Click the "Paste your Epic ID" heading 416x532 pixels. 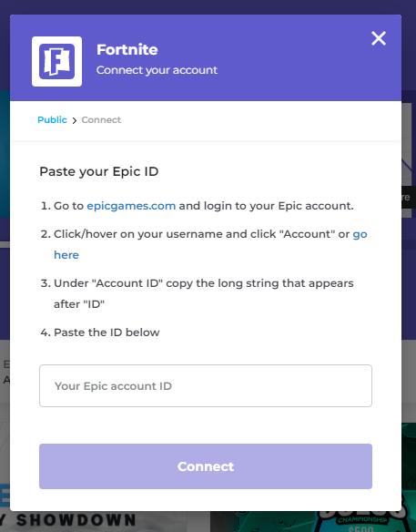pyautogui.click(x=99, y=171)
